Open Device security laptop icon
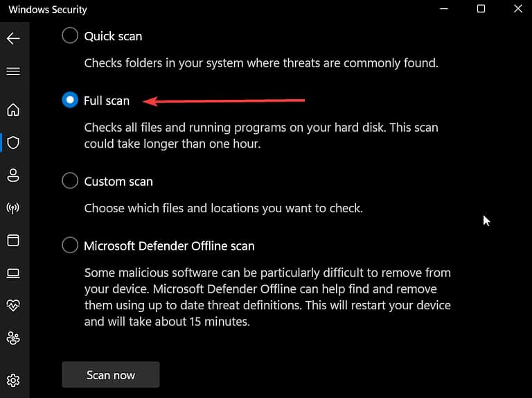 click(x=13, y=273)
